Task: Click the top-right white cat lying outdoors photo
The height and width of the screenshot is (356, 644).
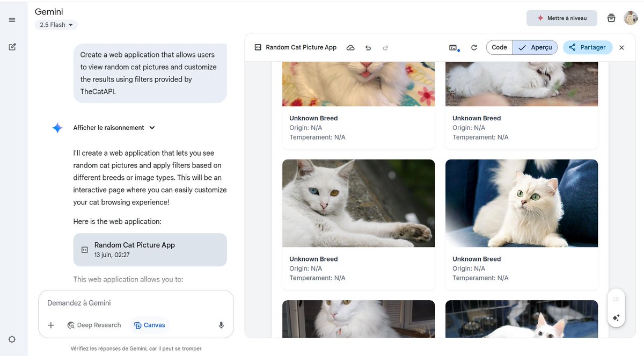Action: coord(522,84)
